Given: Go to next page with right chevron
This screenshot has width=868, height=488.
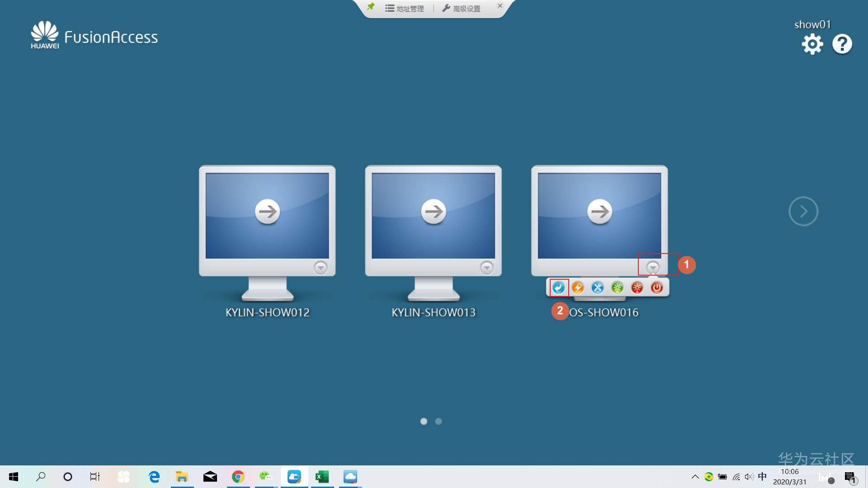Looking at the screenshot, I should click(803, 211).
